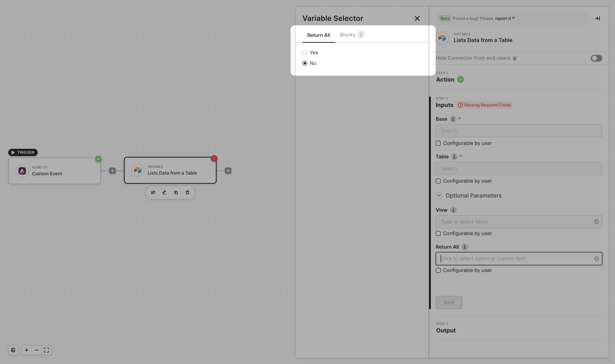615x364 pixels.
Task: Collapse the side panel with arrow icon
Action: pos(597,18)
